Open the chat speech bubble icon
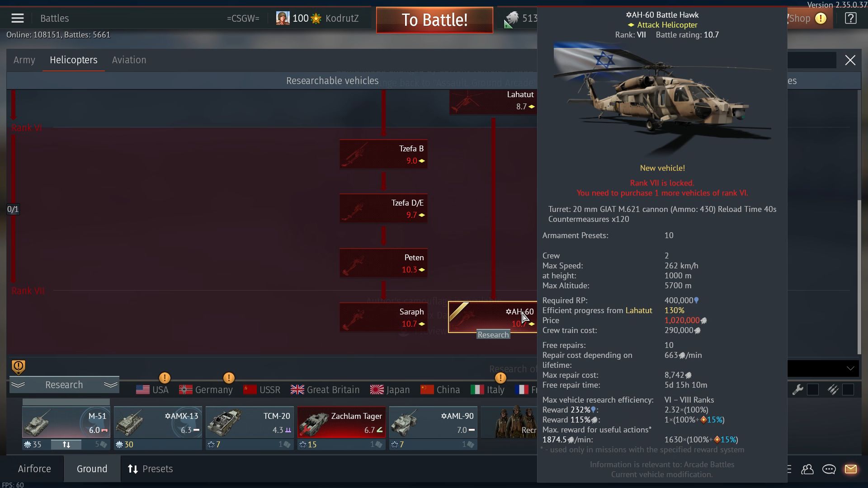Viewport: 868px width, 488px height. tap(829, 469)
